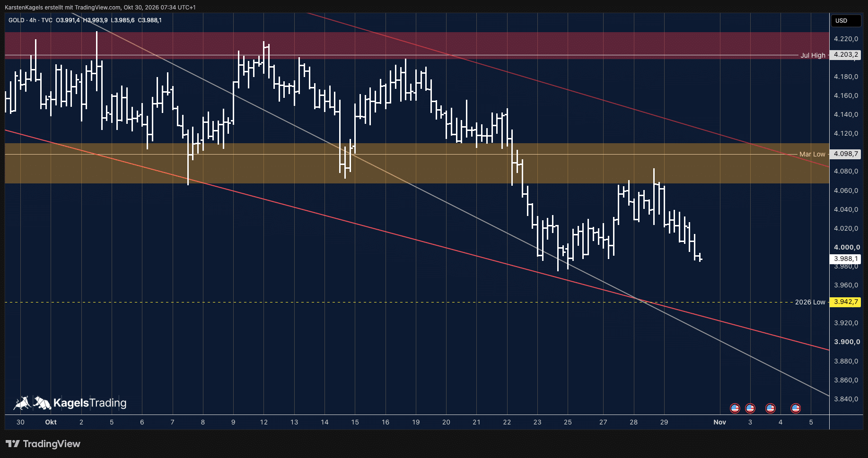This screenshot has height=458, width=868.
Task: Click the Nov label on time axis
Action: (719, 422)
